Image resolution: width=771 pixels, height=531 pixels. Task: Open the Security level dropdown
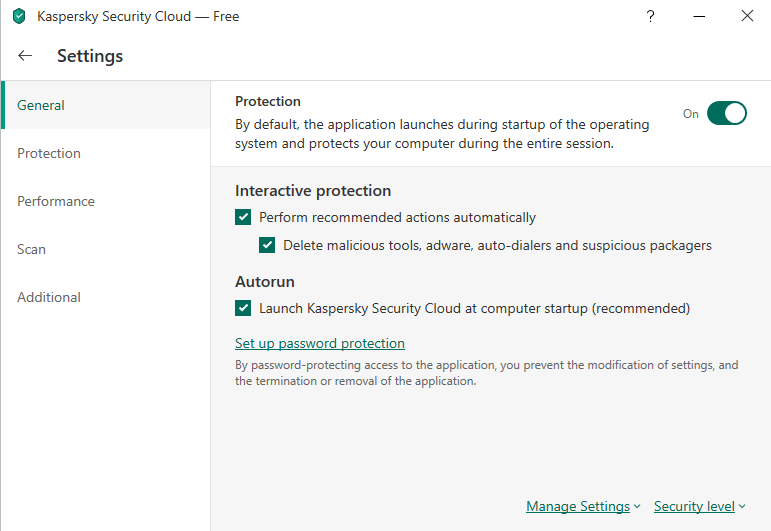pyautogui.click(x=699, y=507)
